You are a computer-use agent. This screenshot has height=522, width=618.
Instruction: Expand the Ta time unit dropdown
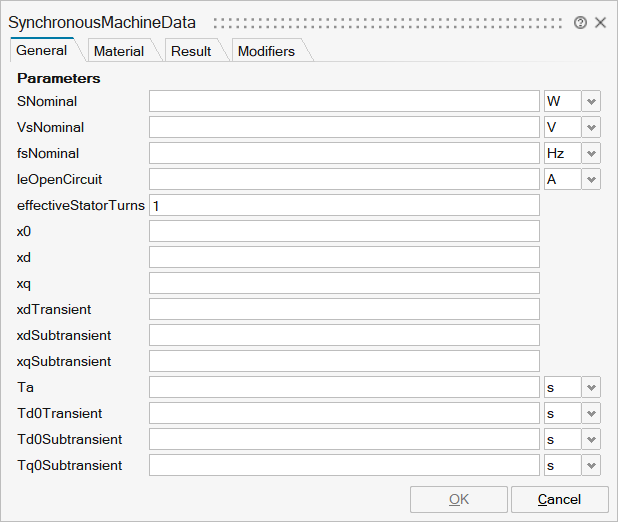[591, 387]
